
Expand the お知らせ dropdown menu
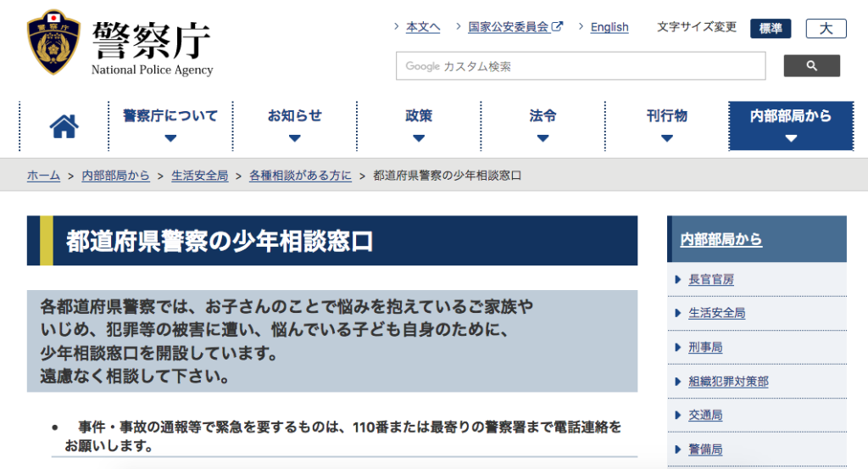(294, 126)
